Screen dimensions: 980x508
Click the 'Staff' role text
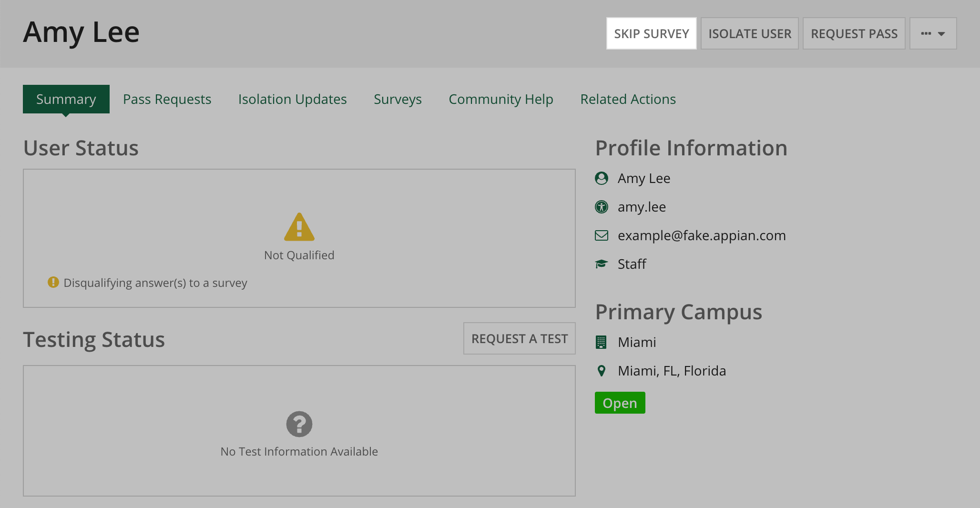632,264
